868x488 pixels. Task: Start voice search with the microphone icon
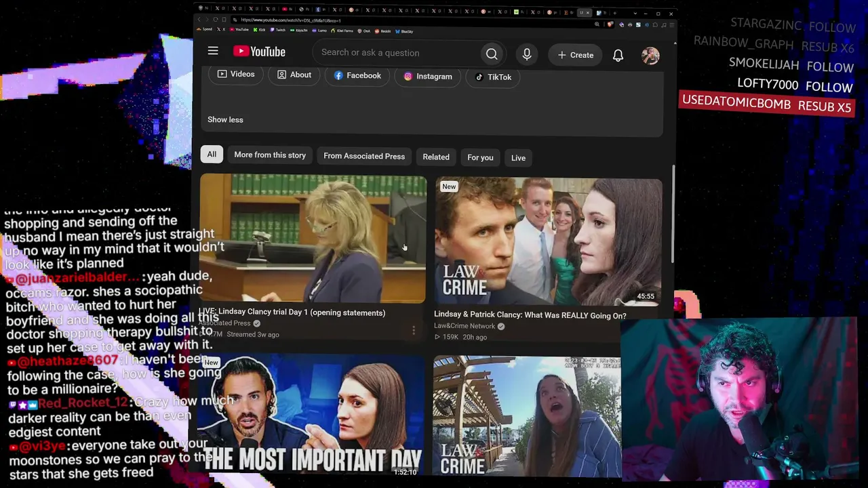pos(527,54)
